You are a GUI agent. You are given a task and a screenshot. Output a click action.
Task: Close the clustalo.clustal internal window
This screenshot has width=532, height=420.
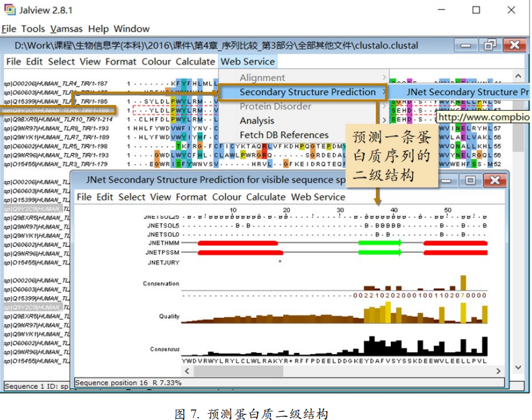[x=515, y=45]
